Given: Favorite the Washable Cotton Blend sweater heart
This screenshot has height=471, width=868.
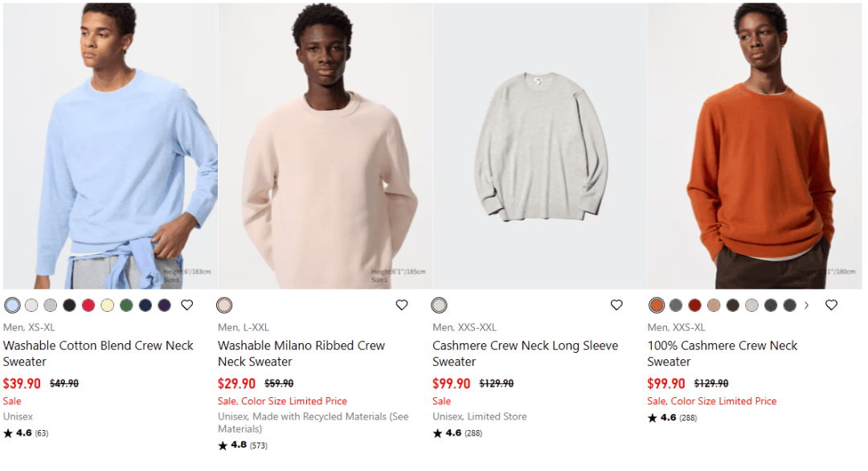Looking at the screenshot, I should (x=187, y=305).
